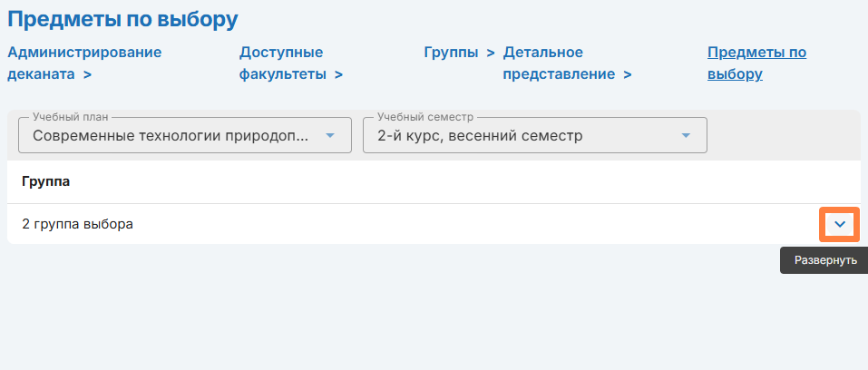Click the "Развернуть" tooltip
The height and width of the screenshot is (370, 868).
pyautogui.click(x=824, y=260)
